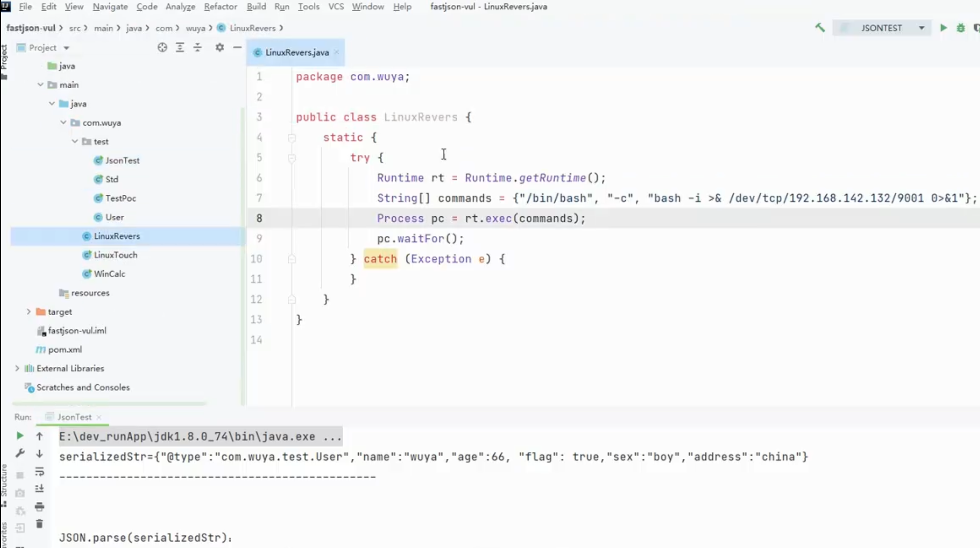
Task: Run JSONTEST with green play button
Action: 943,28
